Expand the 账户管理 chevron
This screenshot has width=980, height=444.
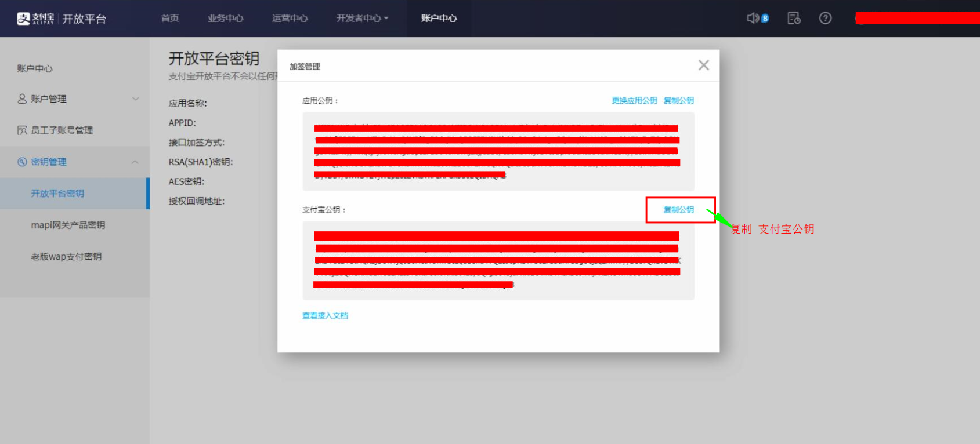136,99
